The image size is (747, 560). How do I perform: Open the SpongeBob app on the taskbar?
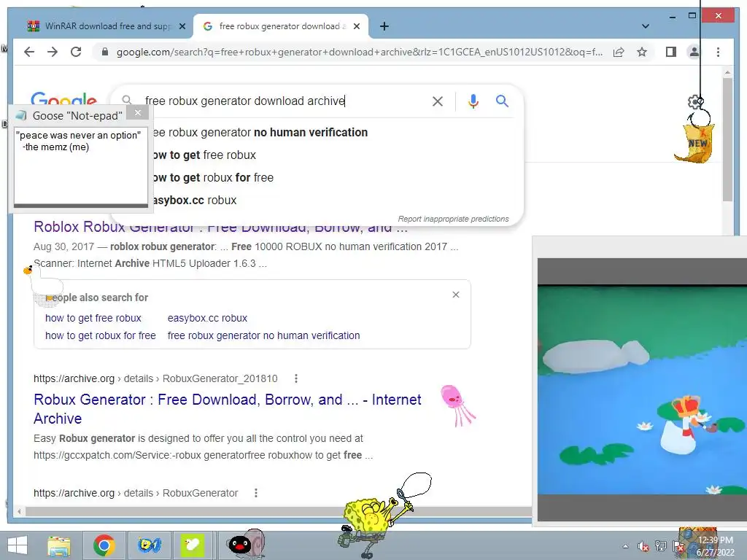point(149,545)
